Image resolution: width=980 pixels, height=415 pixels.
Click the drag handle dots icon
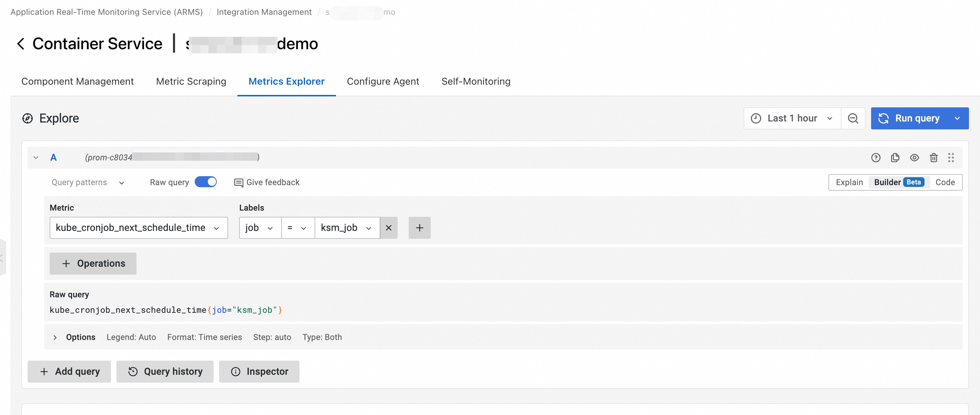coord(951,158)
